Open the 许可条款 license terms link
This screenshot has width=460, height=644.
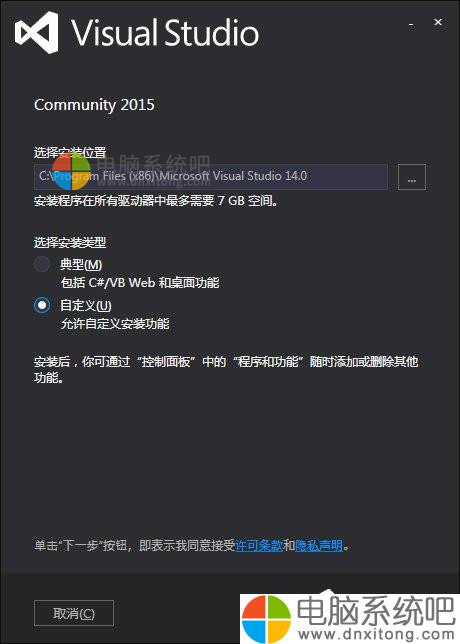[x=259, y=545]
